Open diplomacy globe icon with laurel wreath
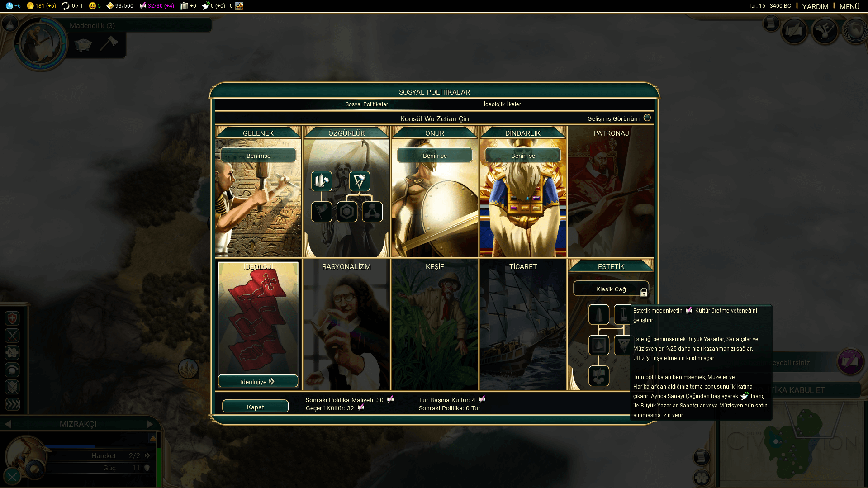The height and width of the screenshot is (488, 868). point(855,31)
